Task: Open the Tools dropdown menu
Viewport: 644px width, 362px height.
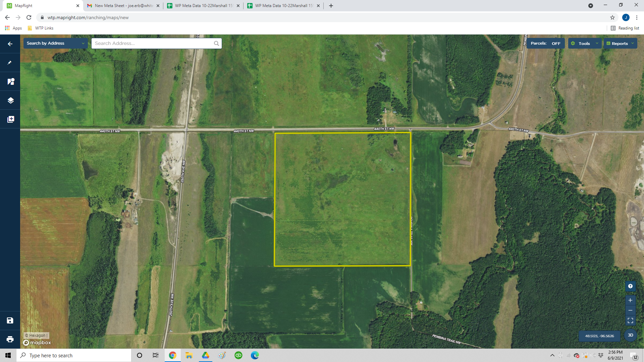Action: [x=585, y=44]
